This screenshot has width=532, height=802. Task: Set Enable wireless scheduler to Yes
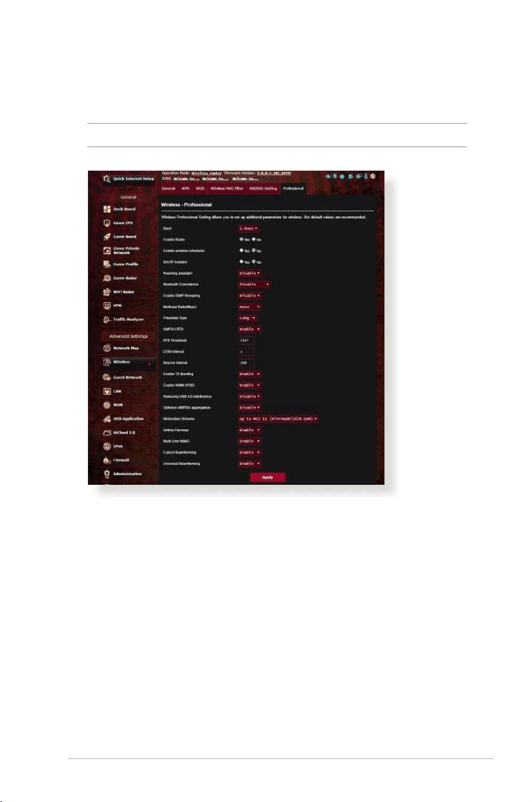coord(242,250)
